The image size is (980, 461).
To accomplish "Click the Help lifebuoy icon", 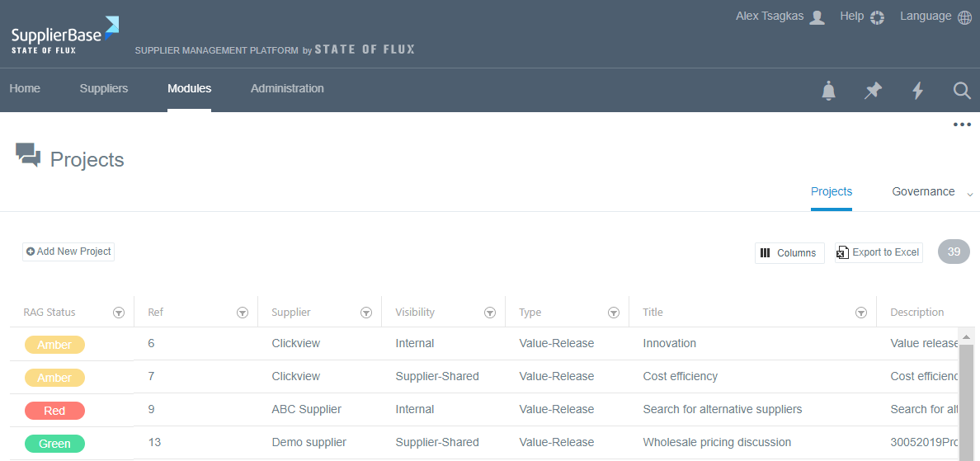I will [x=877, y=17].
